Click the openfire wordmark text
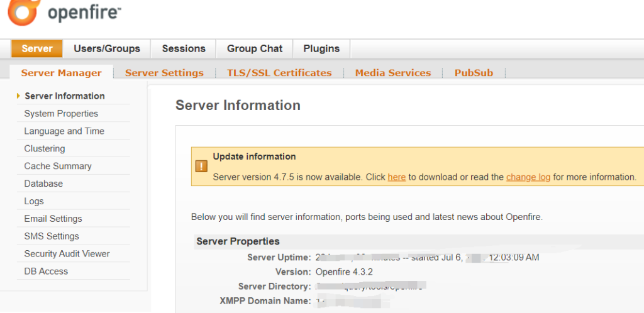This screenshot has height=313, width=644. click(84, 13)
